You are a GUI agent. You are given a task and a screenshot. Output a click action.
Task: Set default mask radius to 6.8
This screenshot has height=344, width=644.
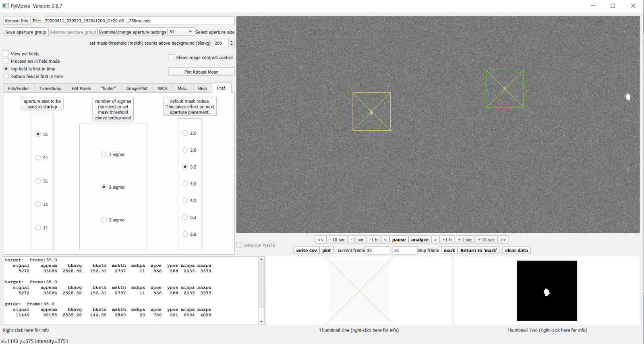(185, 234)
